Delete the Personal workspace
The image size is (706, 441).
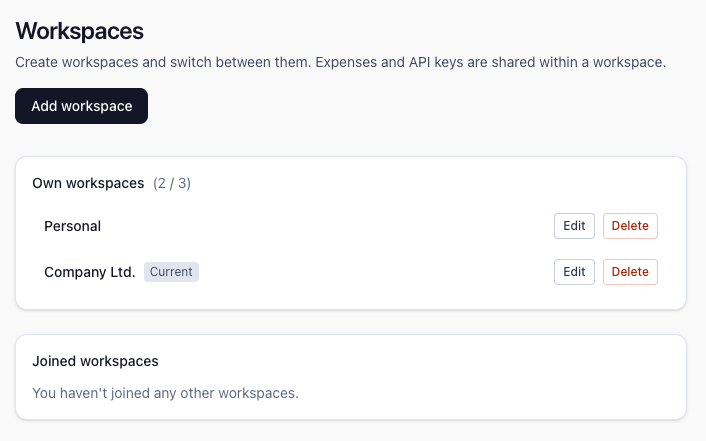click(x=630, y=226)
